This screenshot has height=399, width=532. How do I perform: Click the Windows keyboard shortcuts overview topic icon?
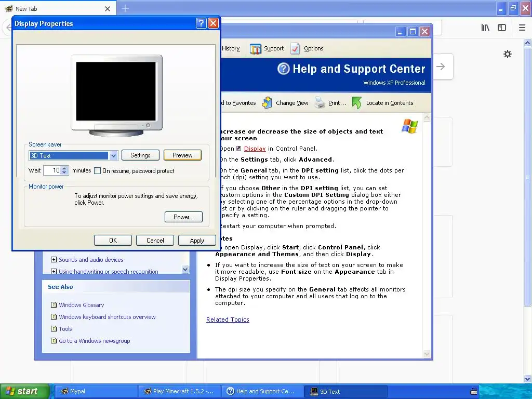(54, 316)
